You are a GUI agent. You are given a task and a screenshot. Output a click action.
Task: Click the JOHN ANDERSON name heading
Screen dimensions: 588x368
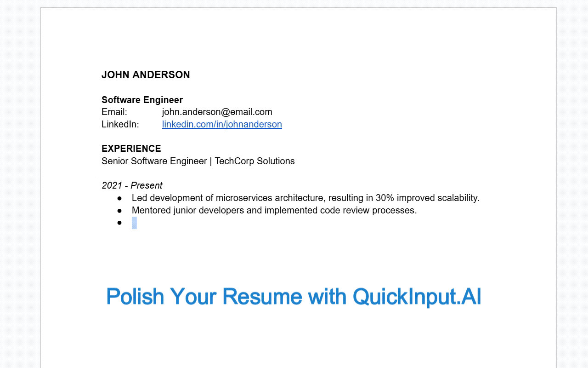146,75
